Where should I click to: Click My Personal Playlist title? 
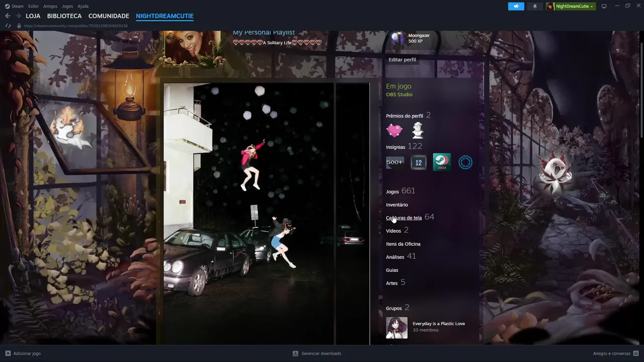pos(264,33)
